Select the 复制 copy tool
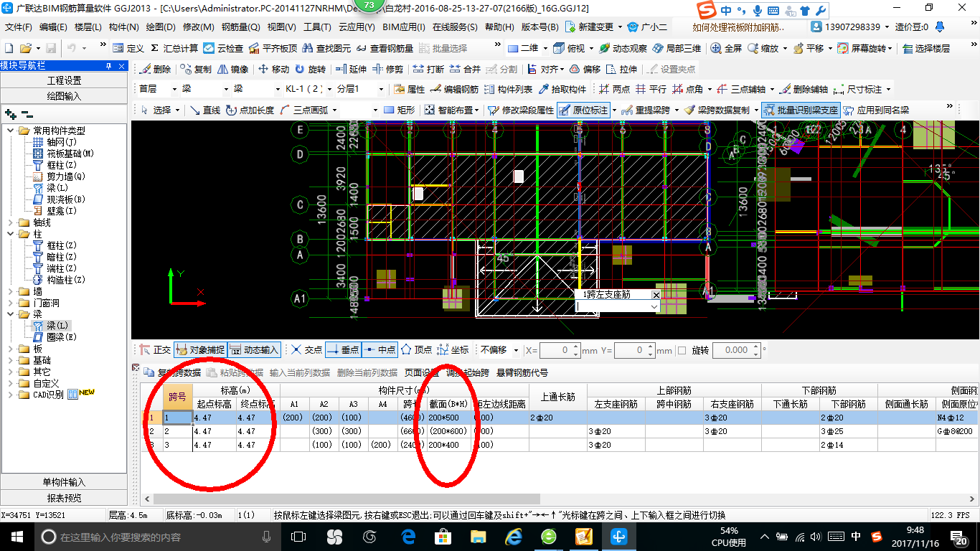Screen dimensions: 980x551 (197, 70)
